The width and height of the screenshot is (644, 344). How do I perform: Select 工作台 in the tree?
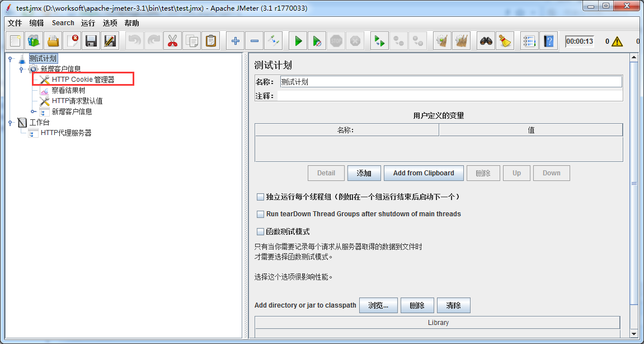[x=39, y=122]
